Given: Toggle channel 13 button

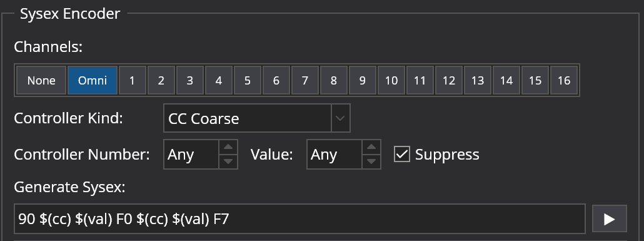Looking at the screenshot, I should (x=477, y=80).
